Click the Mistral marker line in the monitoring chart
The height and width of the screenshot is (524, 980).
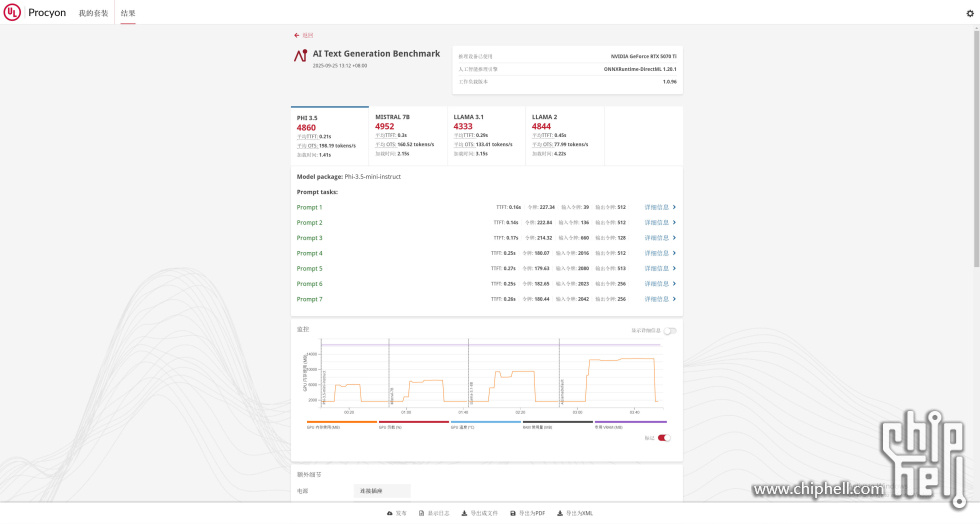[389, 372]
